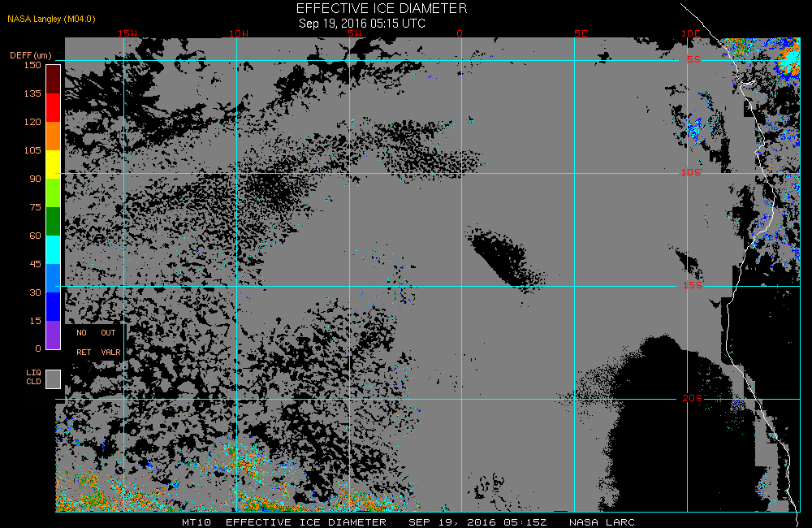The height and width of the screenshot is (528, 812).
Task: Click the scale value 150
Action: point(32,65)
